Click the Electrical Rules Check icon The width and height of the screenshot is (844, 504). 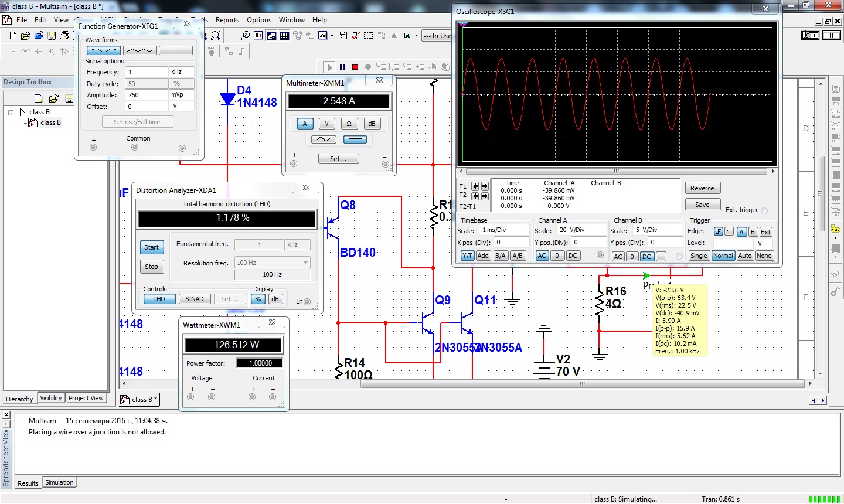(x=355, y=36)
